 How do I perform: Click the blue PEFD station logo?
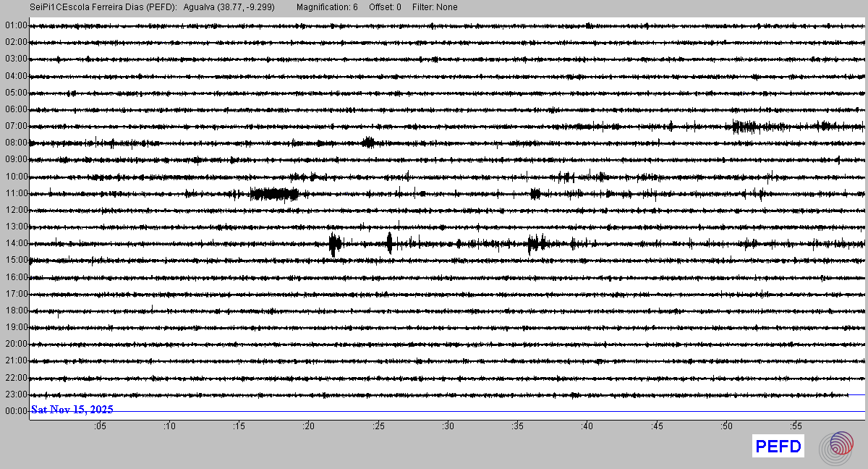pyautogui.click(x=778, y=447)
